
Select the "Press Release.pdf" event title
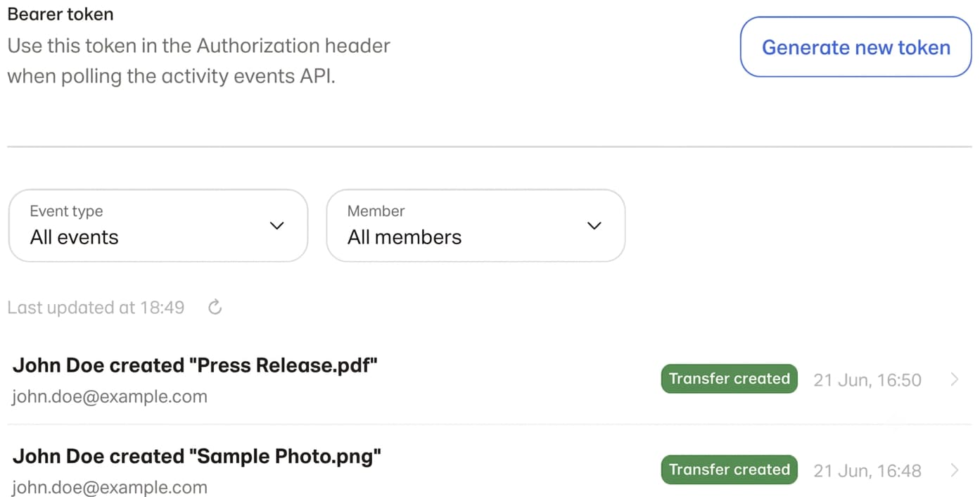coord(196,365)
